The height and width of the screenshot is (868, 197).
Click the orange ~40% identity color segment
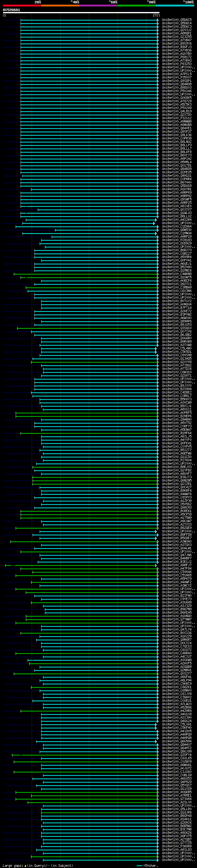coord(60,6)
